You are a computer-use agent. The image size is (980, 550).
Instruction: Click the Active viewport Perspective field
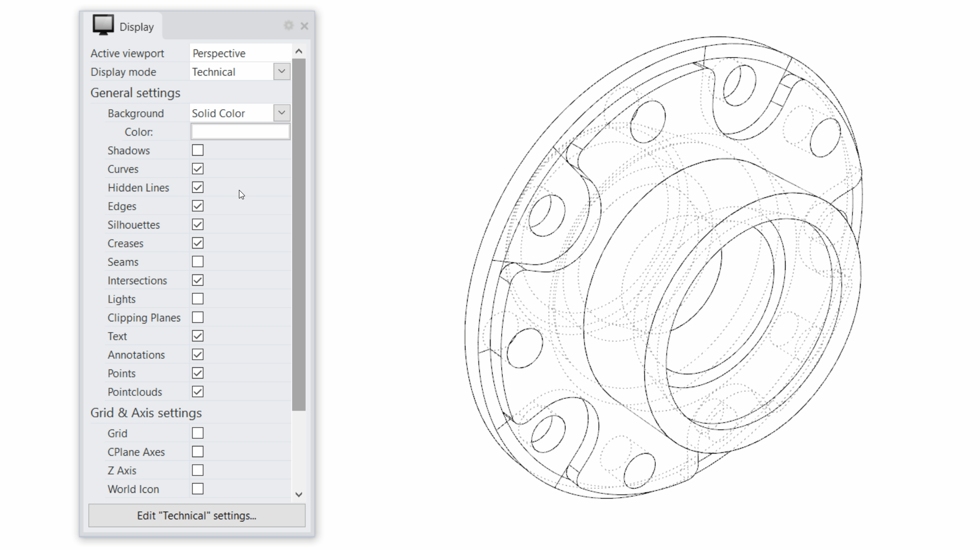240,54
